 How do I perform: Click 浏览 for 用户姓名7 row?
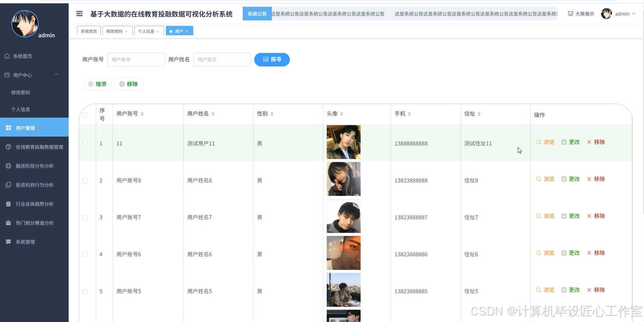pyautogui.click(x=545, y=216)
